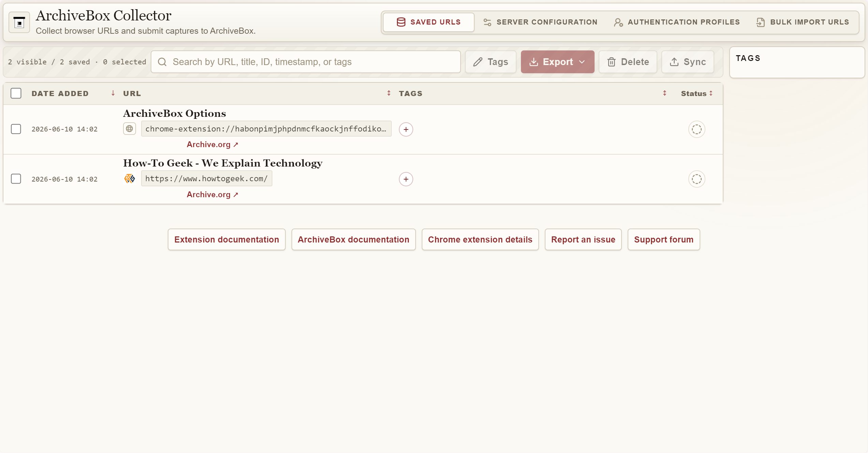Click the ArchiveBox Options title
Screen dimensions: 868x453
point(175,113)
